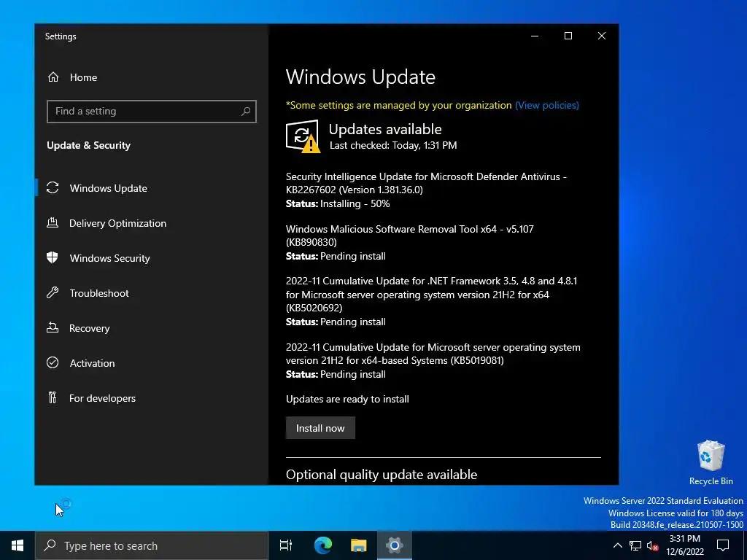747x560 pixels.
Task: Open File Explorer from the taskbar
Action: tap(359, 545)
